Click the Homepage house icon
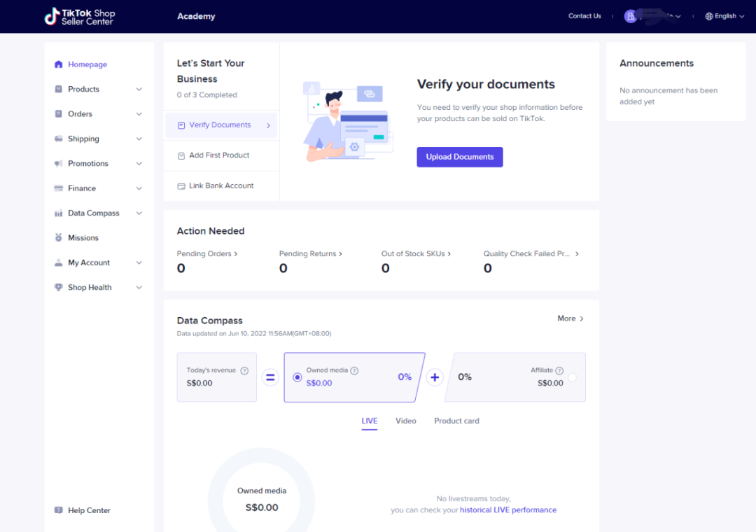Viewport: 756px width, 532px height. [x=58, y=64]
